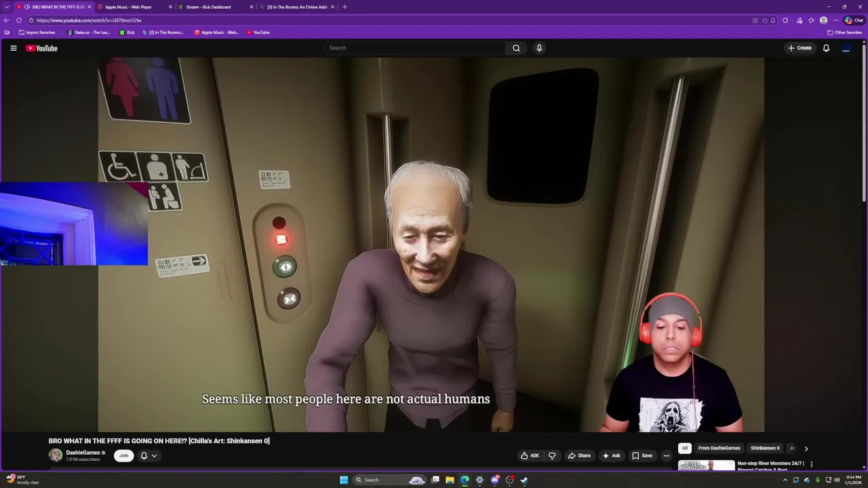Open new browser tab with plus

(344, 7)
